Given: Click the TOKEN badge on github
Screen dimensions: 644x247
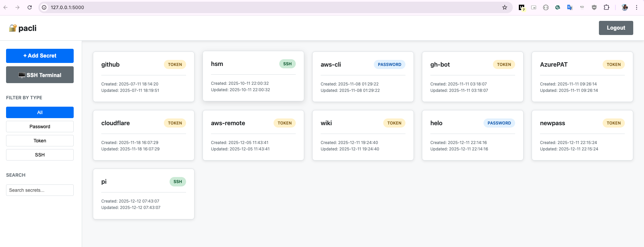Looking at the screenshot, I should point(175,65).
